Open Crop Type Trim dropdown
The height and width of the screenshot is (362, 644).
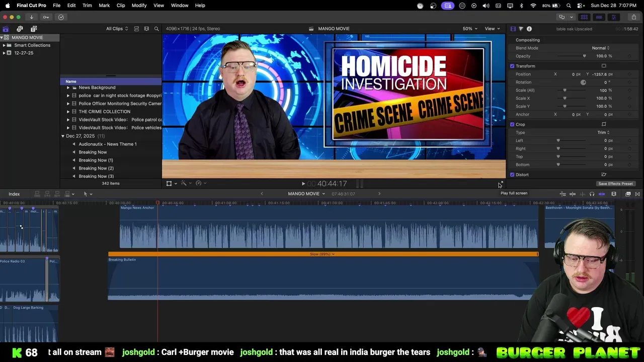coord(603,132)
